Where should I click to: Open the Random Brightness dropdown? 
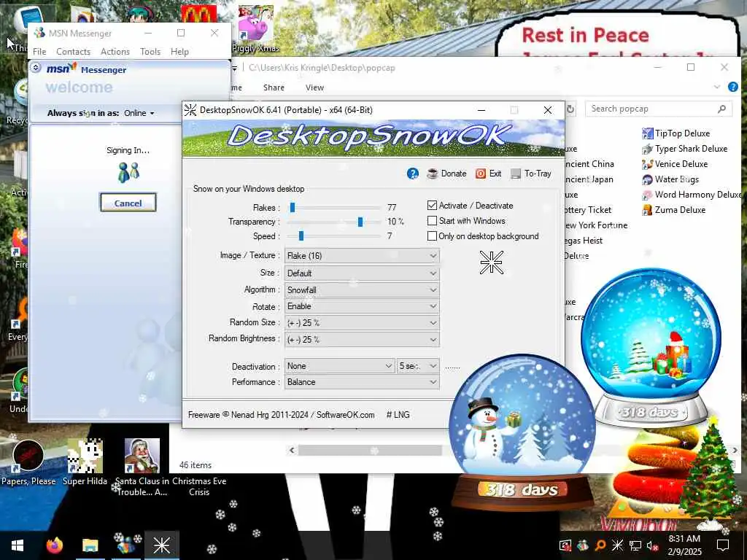pos(362,340)
